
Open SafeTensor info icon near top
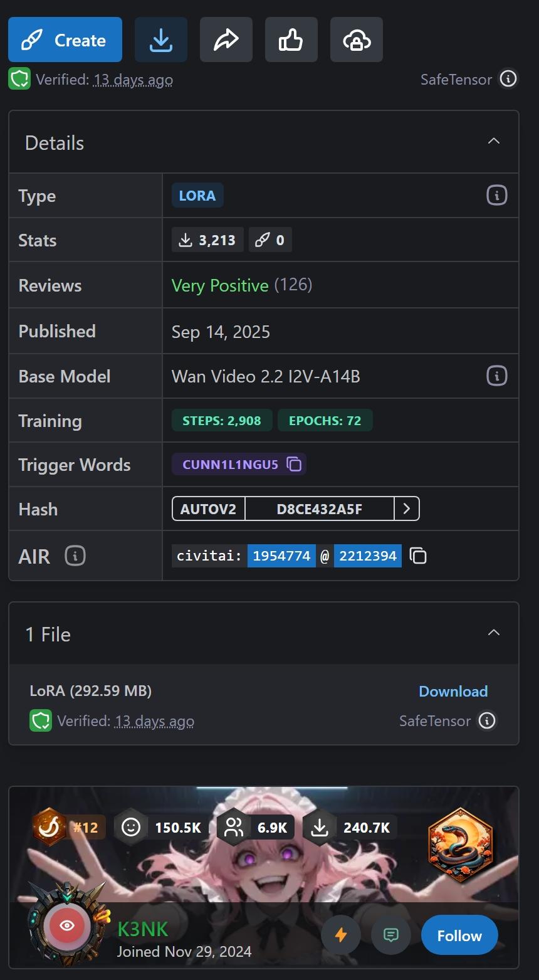[508, 79]
